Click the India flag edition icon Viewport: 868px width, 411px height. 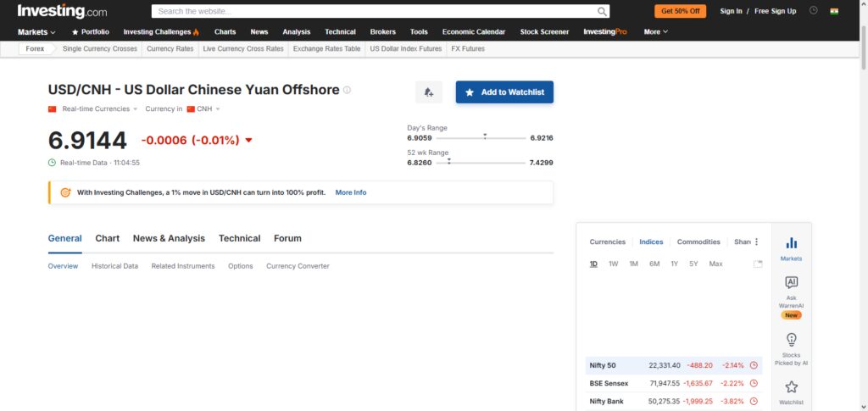pyautogui.click(x=834, y=11)
